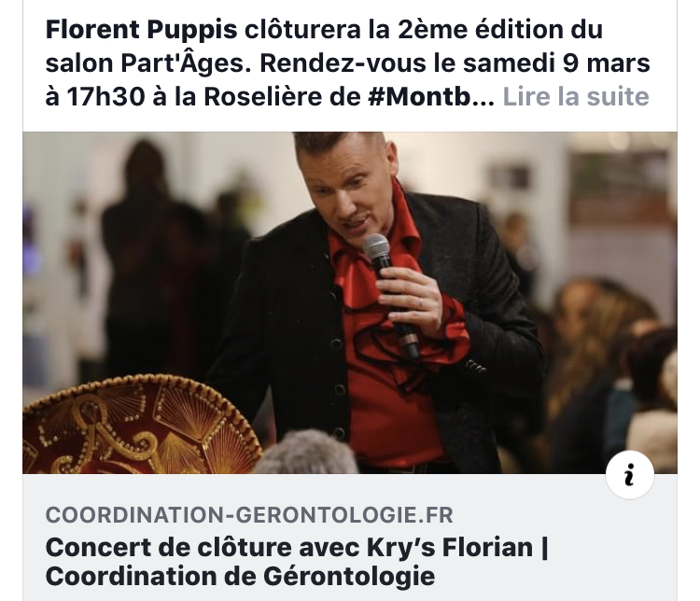Click the post text mentioning salon Part'Âges
700x601 pixels.
(x=347, y=63)
